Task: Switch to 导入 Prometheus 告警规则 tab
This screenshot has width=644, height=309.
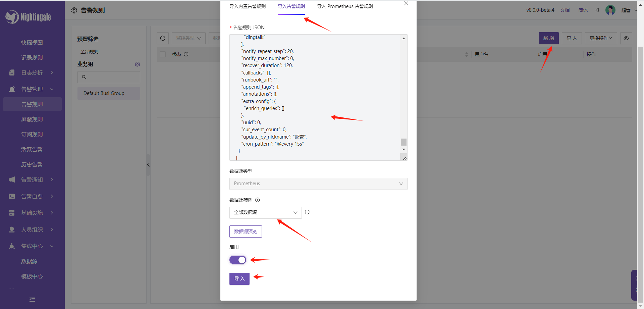Action: pyautogui.click(x=345, y=6)
